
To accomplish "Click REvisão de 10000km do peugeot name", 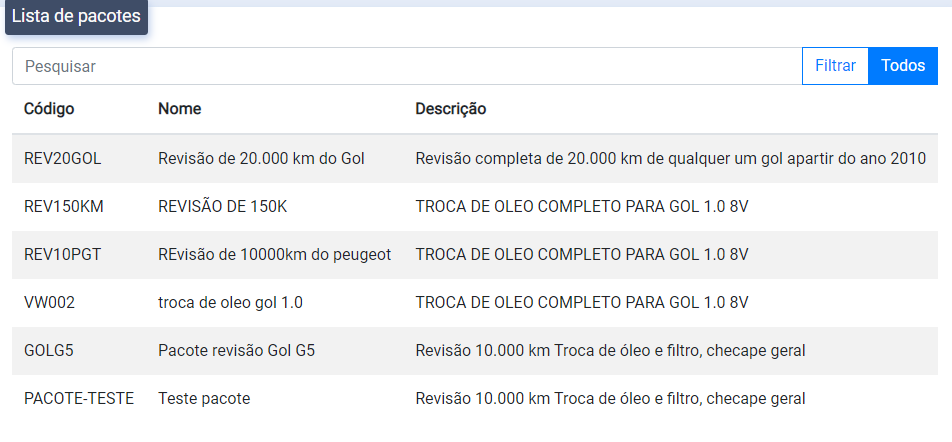I will tap(274, 254).
